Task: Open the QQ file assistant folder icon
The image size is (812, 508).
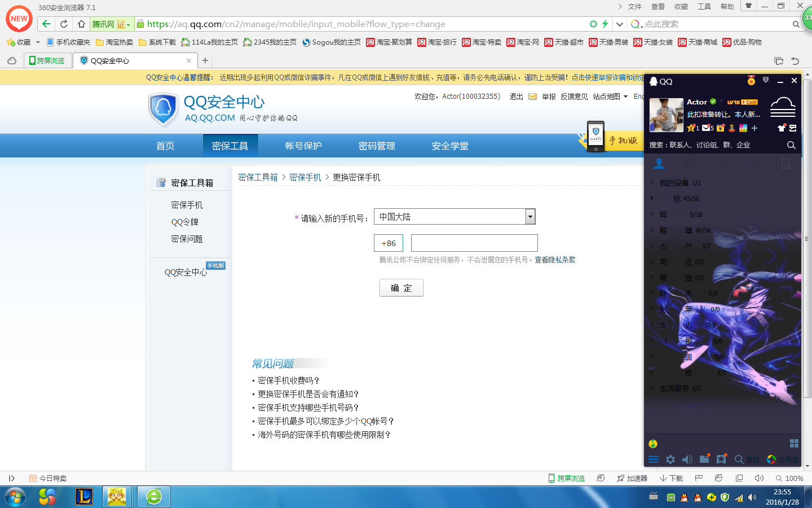Action: tap(704, 459)
